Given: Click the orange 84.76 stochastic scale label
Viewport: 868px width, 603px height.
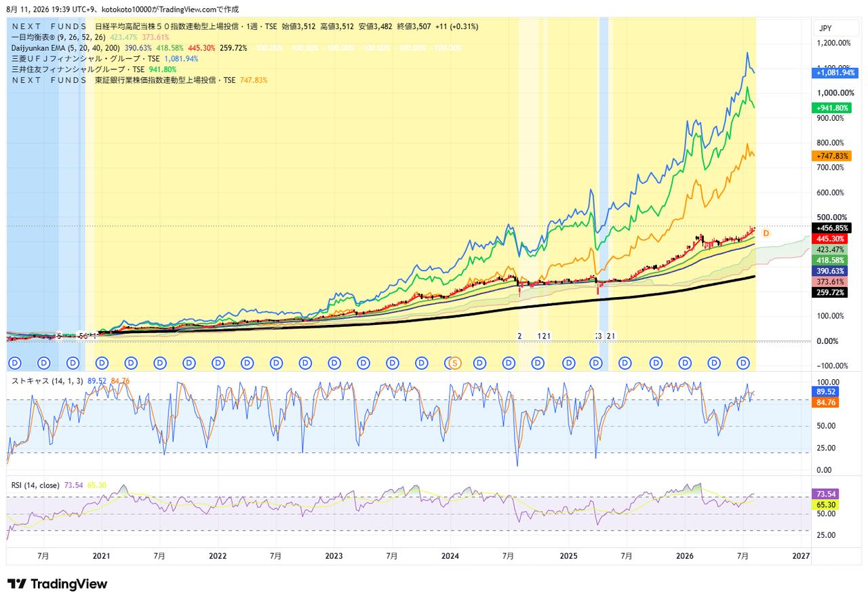Looking at the screenshot, I should coord(826,402).
